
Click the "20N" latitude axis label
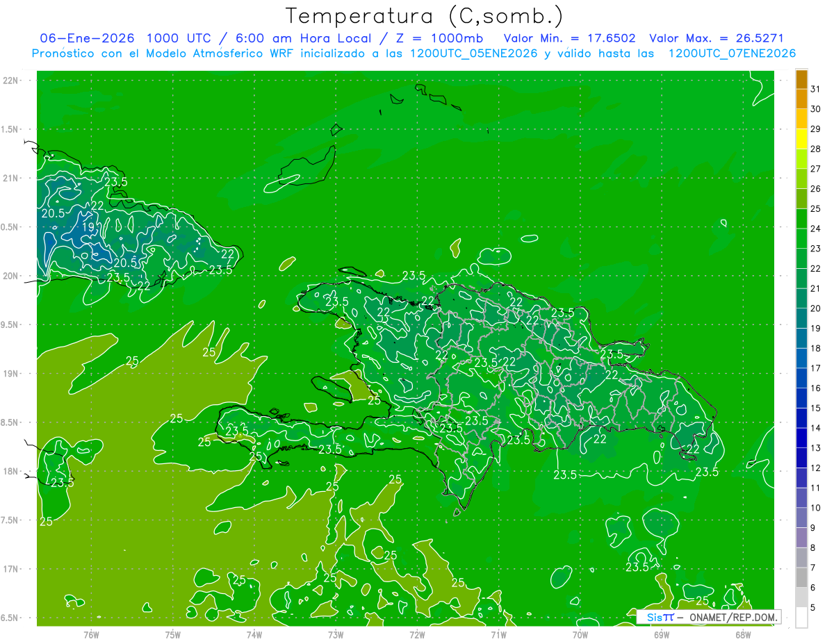pyautogui.click(x=11, y=276)
